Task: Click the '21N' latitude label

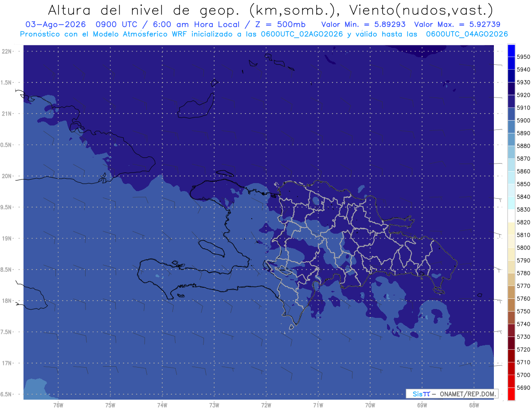Action: [x=8, y=114]
